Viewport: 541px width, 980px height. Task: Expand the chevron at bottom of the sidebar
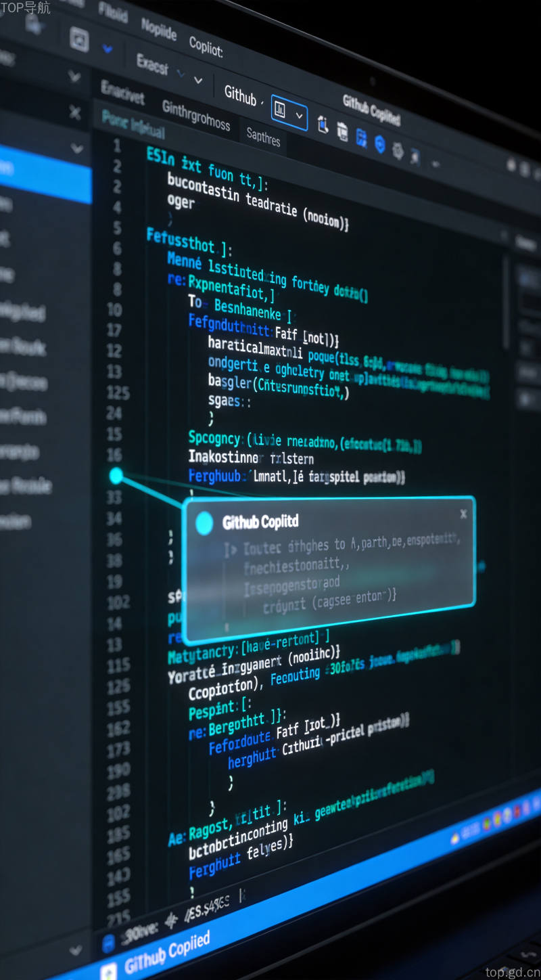point(75,952)
